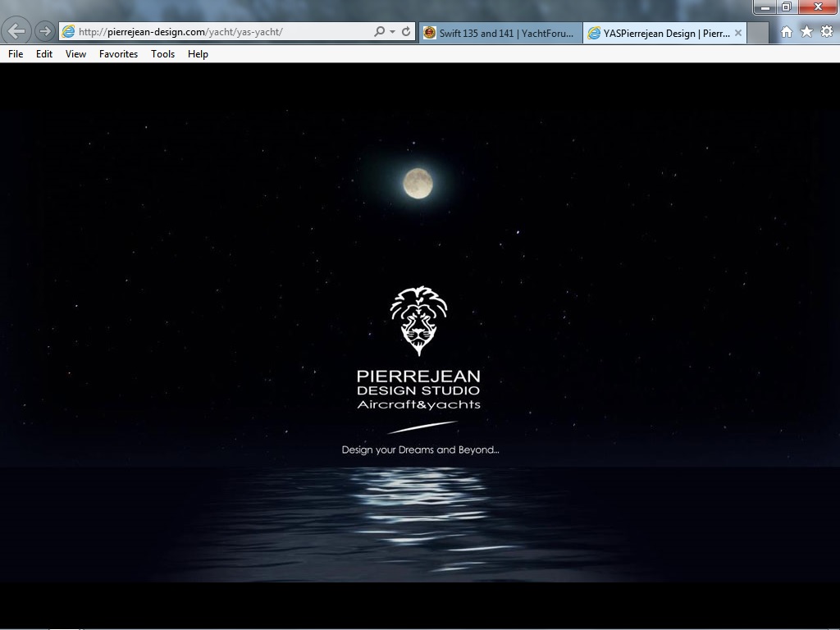This screenshot has height=630, width=840.
Task: Switch to the Swift 135 and 141 YachtForums tab
Action: click(500, 33)
